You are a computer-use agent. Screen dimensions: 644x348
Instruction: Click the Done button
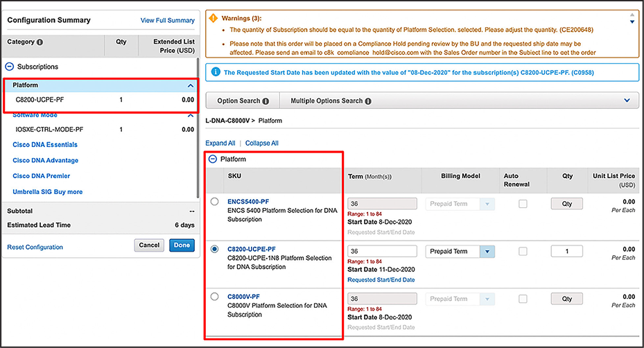coord(182,245)
